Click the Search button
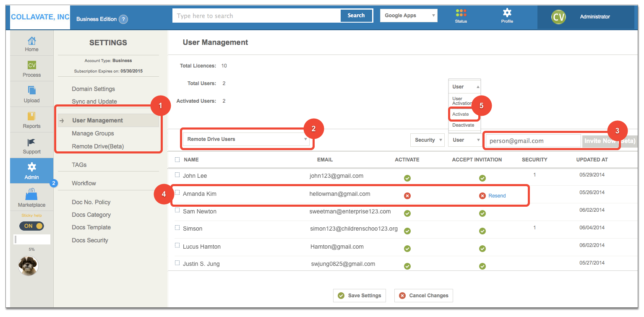This screenshot has height=317, width=644. tap(356, 16)
